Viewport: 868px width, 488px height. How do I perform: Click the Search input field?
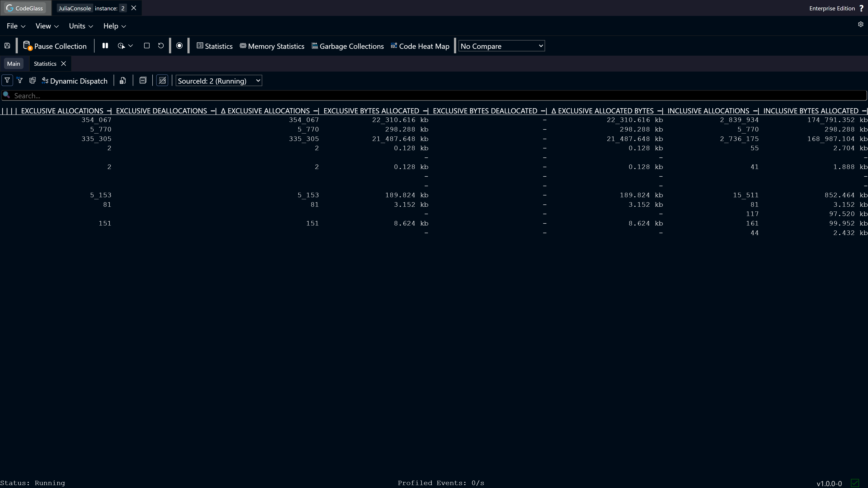coord(434,96)
